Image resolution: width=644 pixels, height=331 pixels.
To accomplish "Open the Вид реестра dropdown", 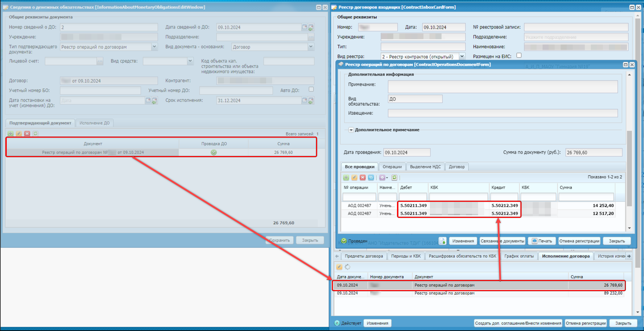I will point(462,56).
